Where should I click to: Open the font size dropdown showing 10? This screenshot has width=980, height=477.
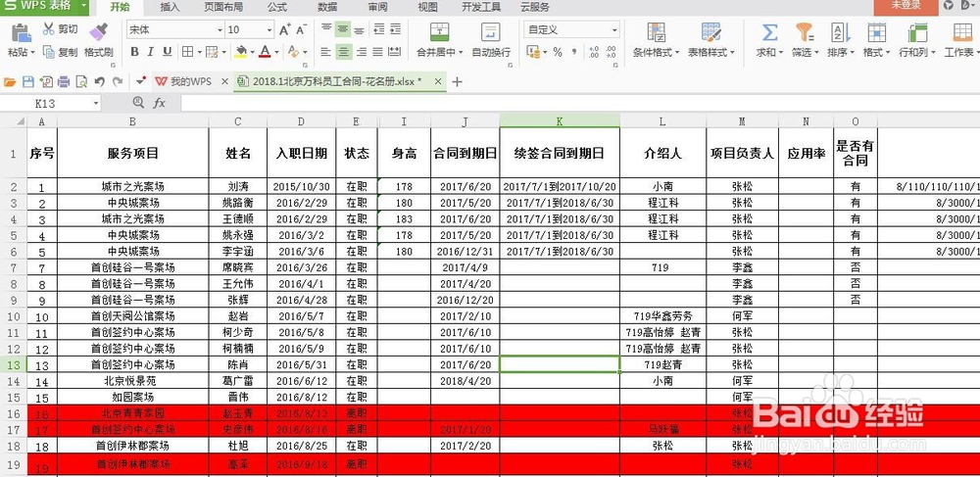pos(269,29)
